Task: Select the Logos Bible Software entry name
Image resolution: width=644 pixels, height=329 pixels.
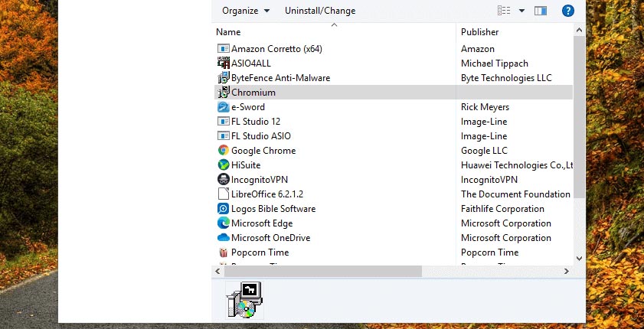Action: click(273, 209)
